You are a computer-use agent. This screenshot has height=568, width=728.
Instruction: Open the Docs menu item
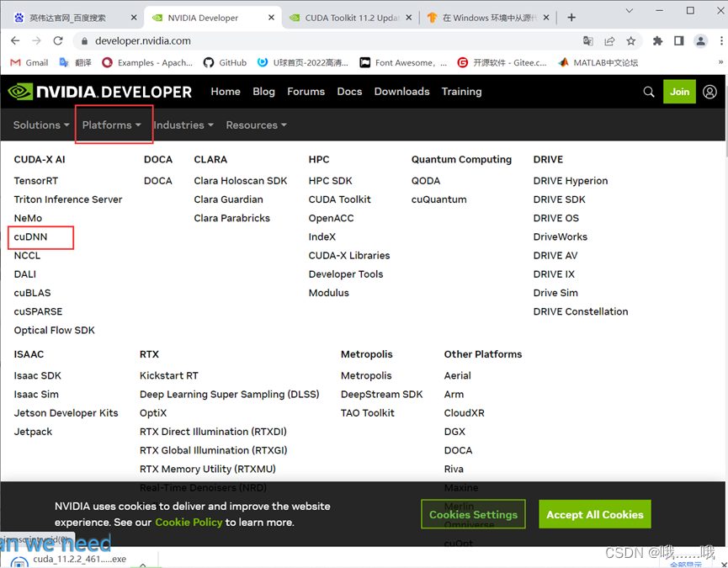pyautogui.click(x=349, y=92)
